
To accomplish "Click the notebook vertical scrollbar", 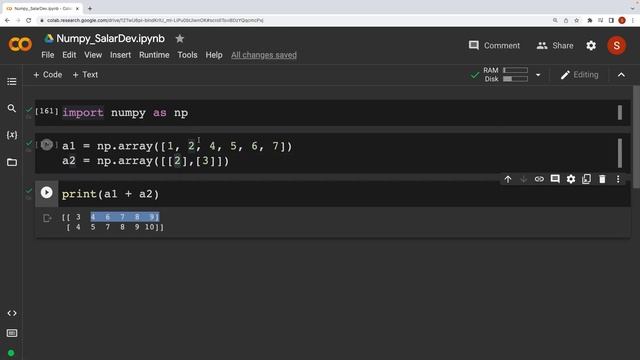I will [636, 137].
